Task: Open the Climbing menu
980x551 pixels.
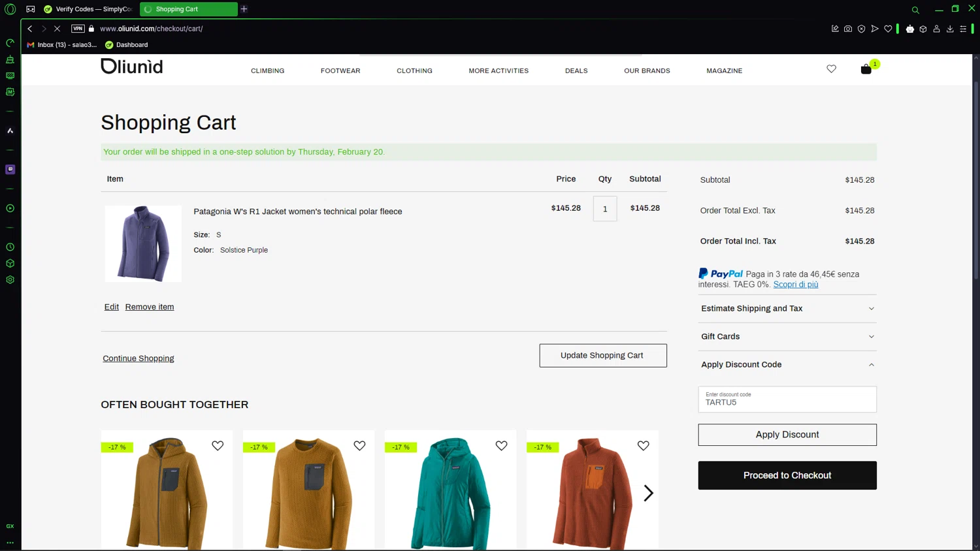Action: point(268,71)
